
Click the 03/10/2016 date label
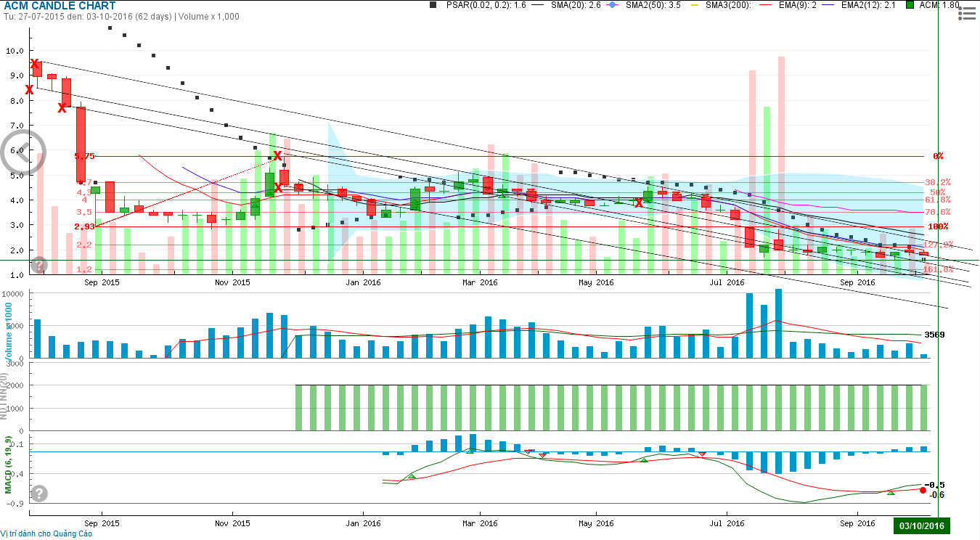click(x=921, y=526)
